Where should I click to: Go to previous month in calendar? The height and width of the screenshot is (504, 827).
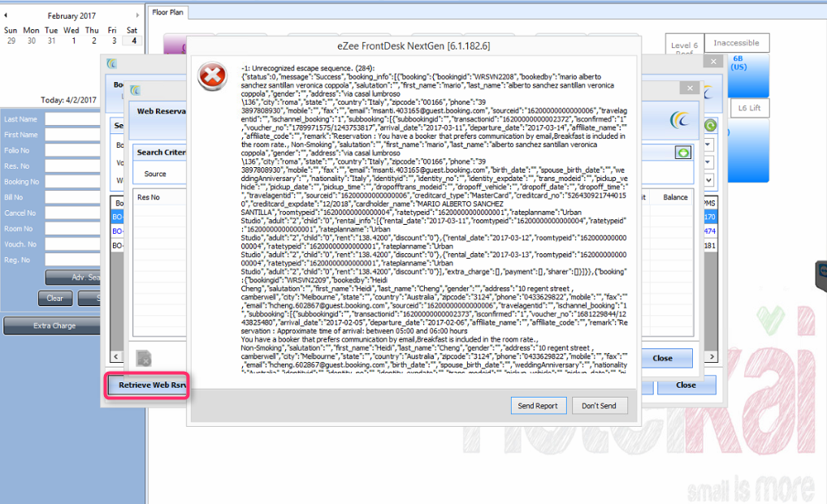[6, 15]
